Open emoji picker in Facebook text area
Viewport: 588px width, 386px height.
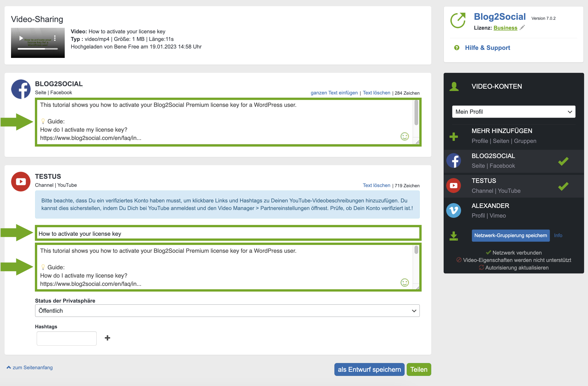coord(404,136)
